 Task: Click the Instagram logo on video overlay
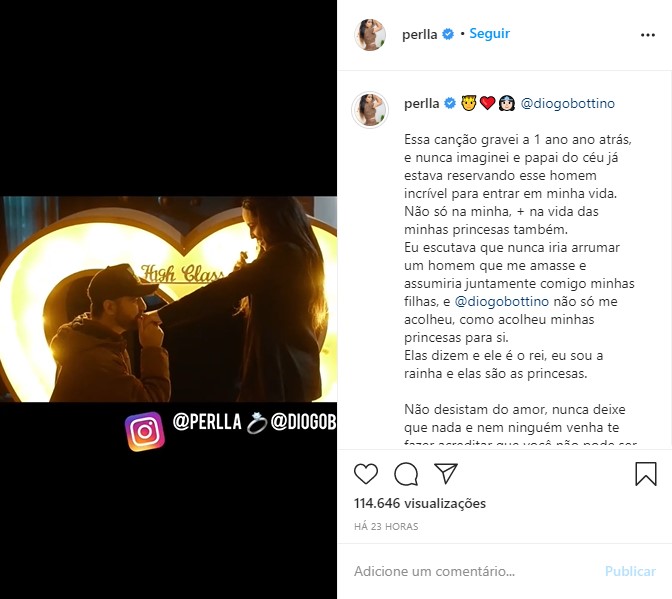(145, 431)
